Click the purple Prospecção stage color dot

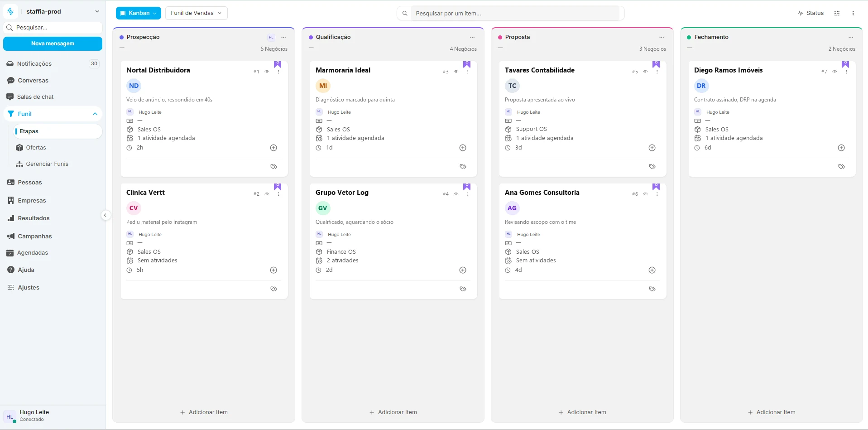(121, 37)
